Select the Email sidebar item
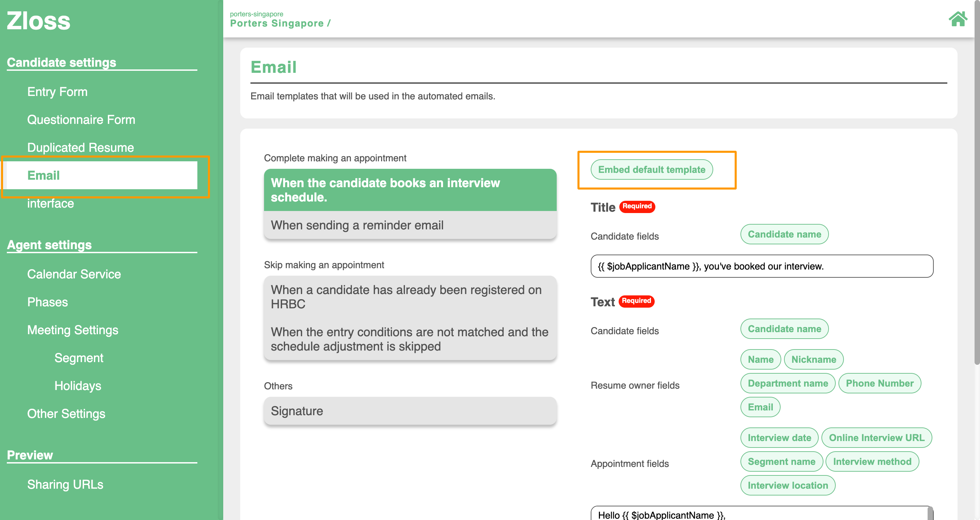 point(102,175)
